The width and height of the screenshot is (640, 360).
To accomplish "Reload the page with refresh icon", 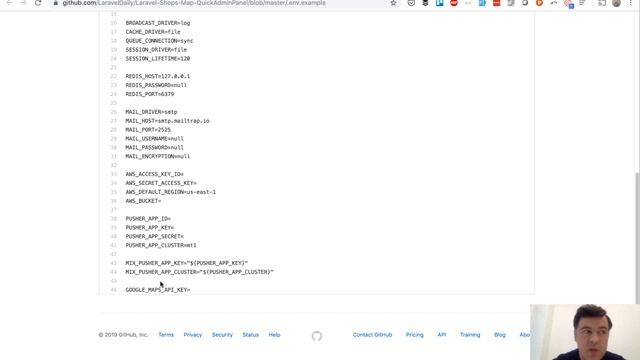I will [38, 3].
